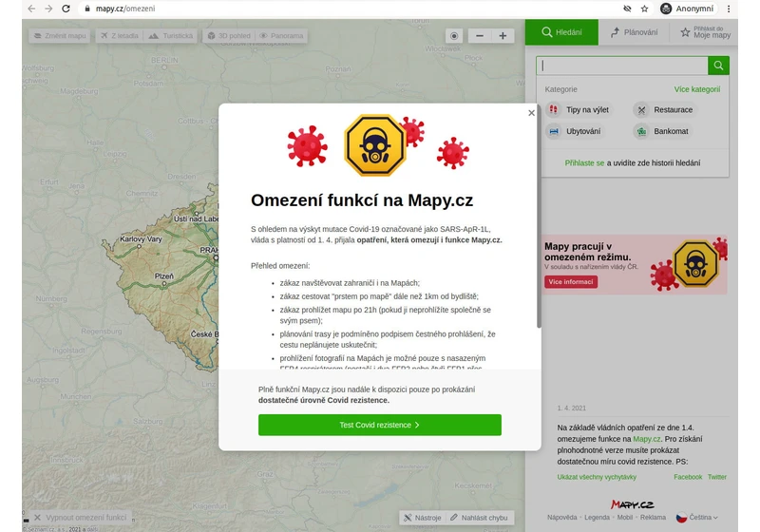Open the Legenda footer link

598,518
